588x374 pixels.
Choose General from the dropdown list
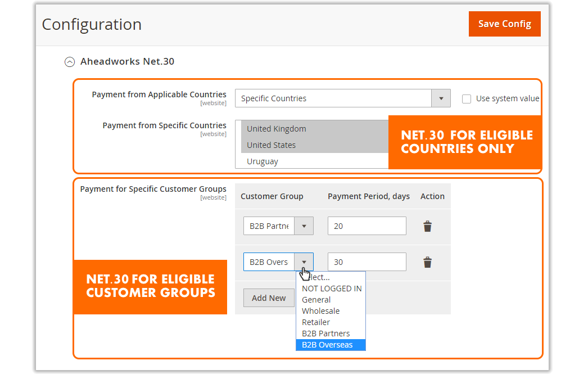(331, 300)
